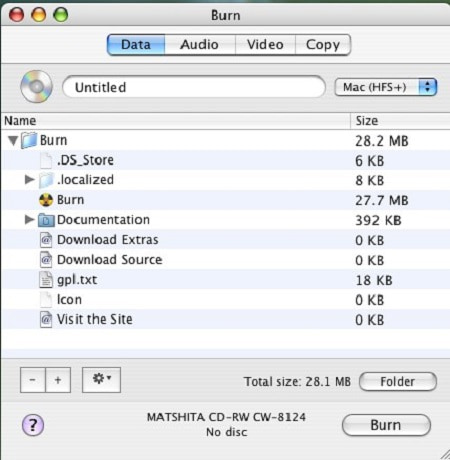Sort by the Name column header

point(176,121)
